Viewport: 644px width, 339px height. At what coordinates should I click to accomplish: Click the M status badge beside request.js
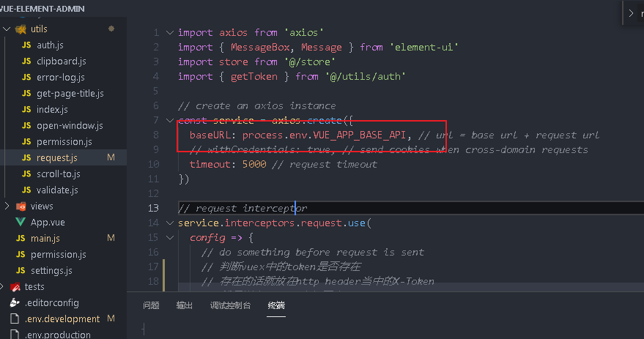(111, 157)
